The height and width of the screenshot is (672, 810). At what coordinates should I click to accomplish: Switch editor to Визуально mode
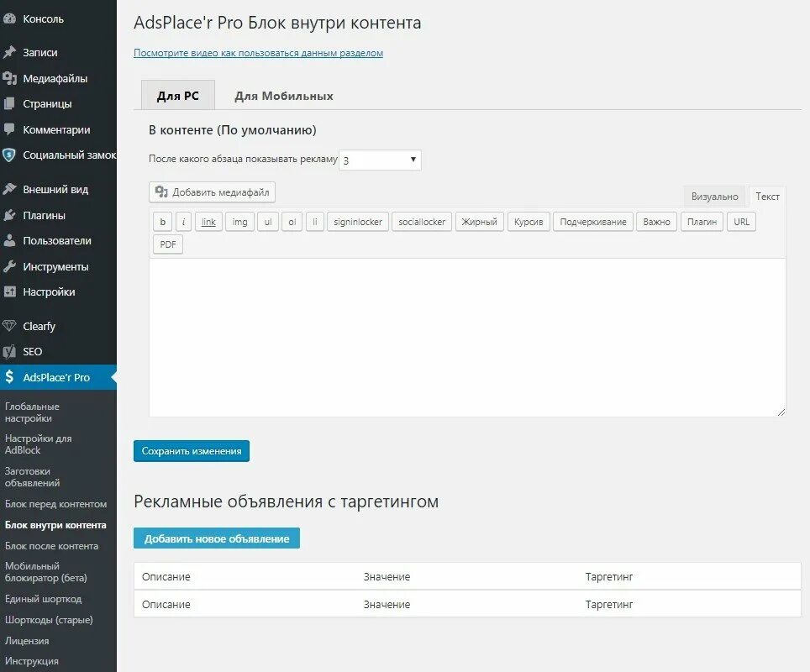pos(714,196)
